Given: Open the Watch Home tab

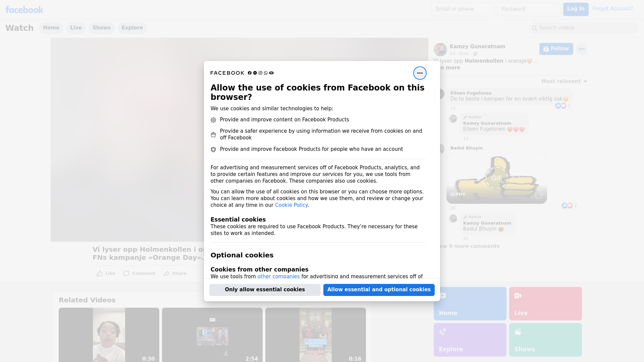Looking at the screenshot, I should pos(51,28).
